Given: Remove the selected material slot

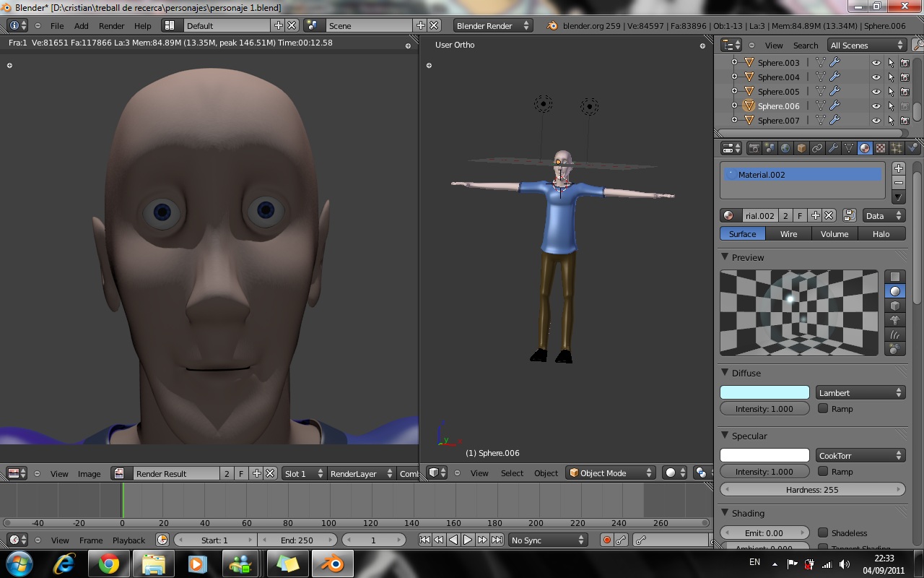Looking at the screenshot, I should [x=899, y=182].
